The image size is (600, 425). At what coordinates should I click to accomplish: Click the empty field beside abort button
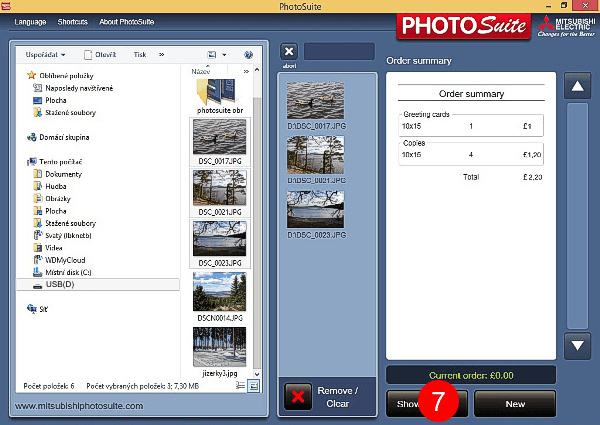[339, 51]
